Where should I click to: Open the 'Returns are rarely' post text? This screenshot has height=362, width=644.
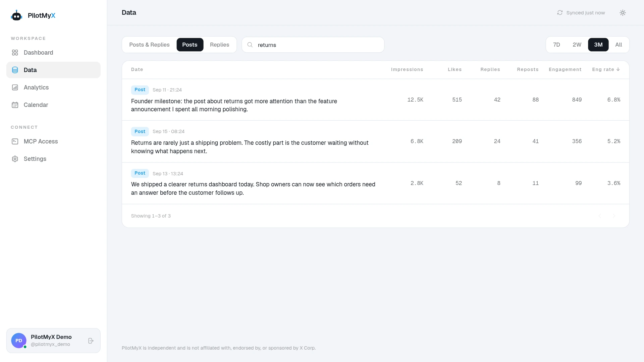[250, 147]
